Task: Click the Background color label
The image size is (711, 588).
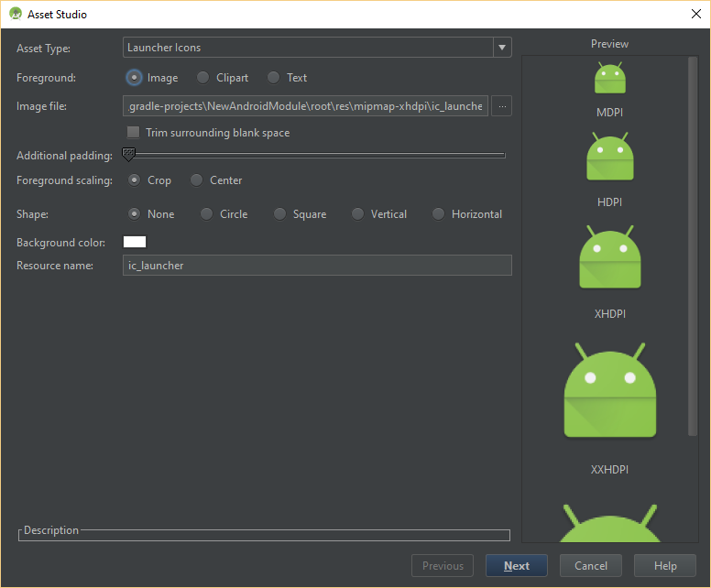Action: pyautogui.click(x=60, y=243)
